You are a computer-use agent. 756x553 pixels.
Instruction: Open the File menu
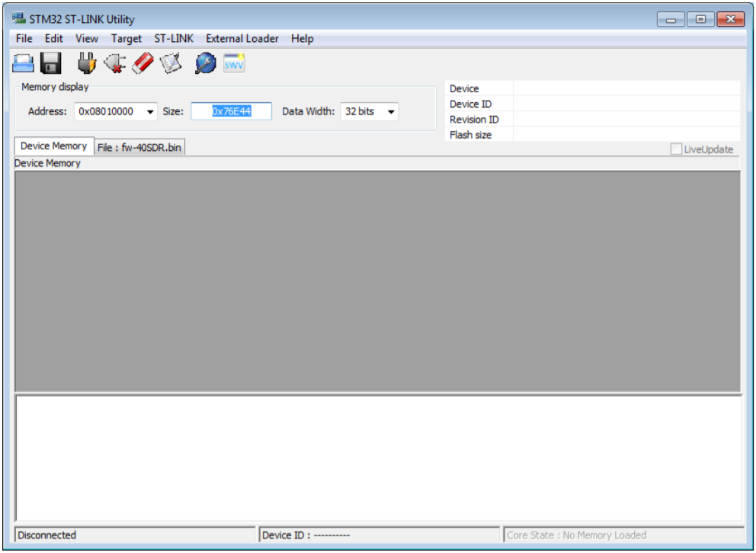[x=24, y=39]
